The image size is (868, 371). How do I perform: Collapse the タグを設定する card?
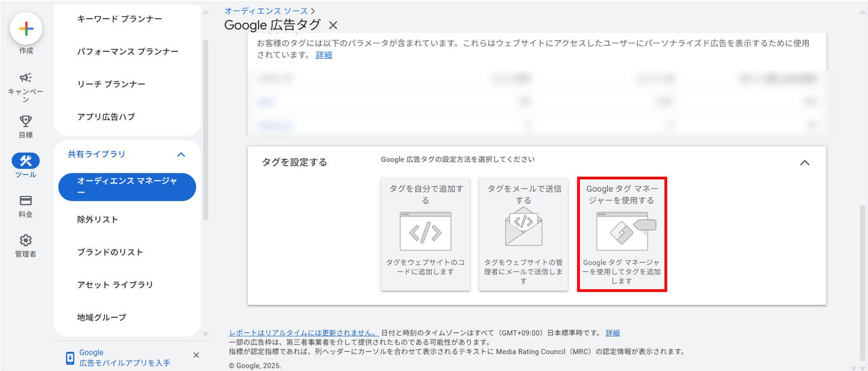pos(805,163)
